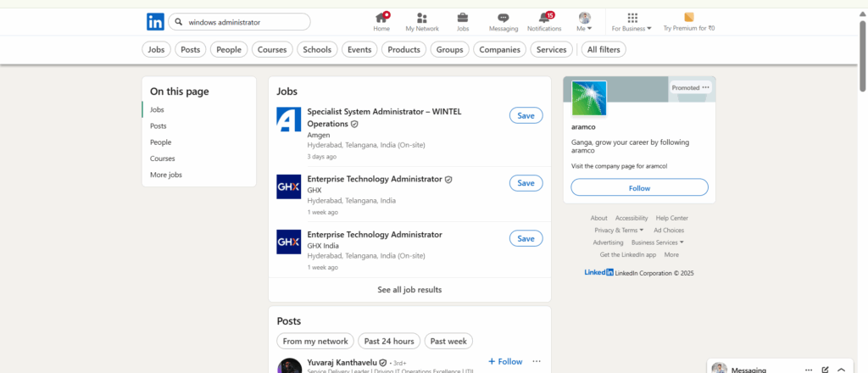Open the messaging overlay options ellipsis

coord(808,370)
